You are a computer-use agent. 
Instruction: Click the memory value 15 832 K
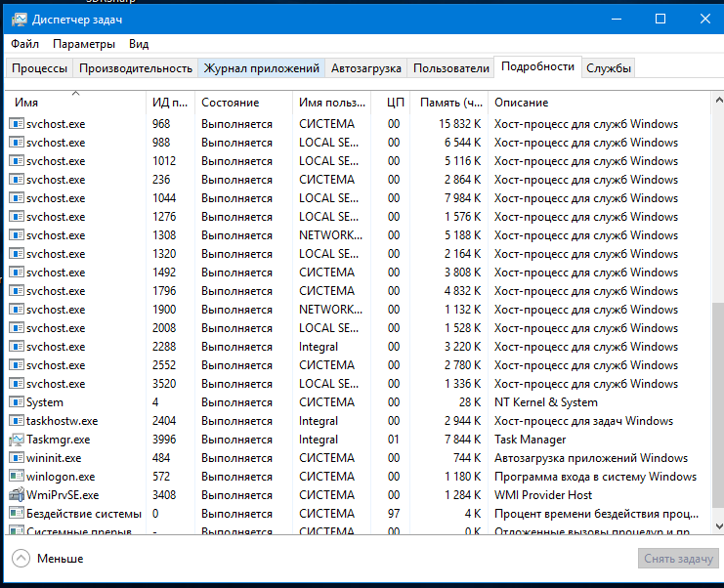tap(460, 124)
